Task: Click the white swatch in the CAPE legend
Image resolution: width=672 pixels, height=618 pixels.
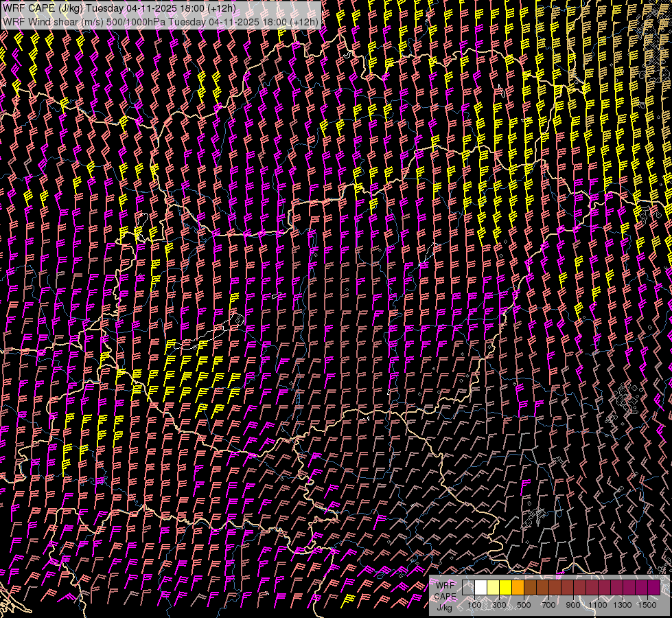Action: [x=480, y=588]
